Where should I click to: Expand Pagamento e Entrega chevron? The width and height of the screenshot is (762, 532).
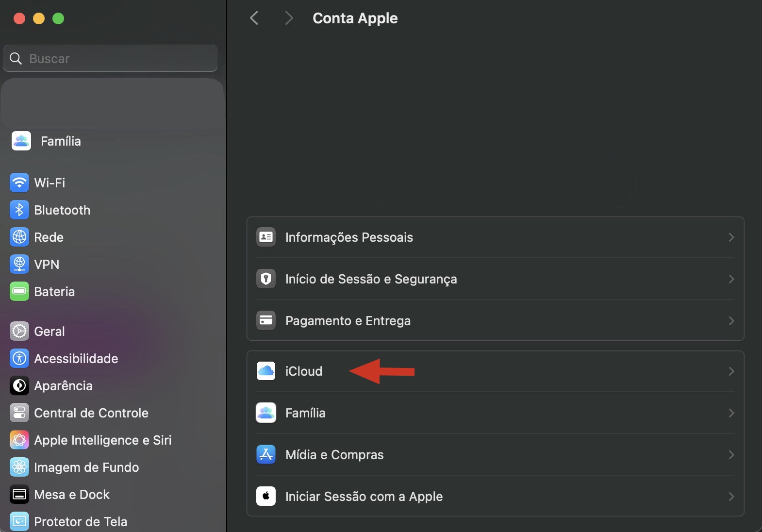pyautogui.click(x=731, y=320)
